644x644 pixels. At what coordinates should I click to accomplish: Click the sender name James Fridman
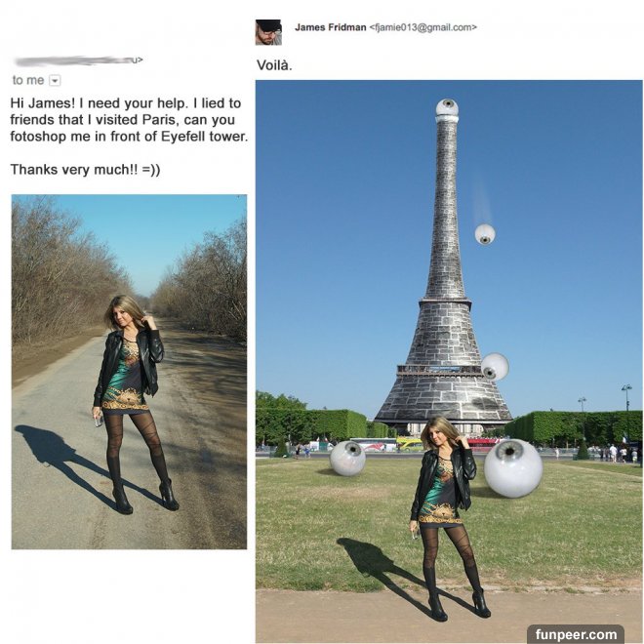coord(330,27)
